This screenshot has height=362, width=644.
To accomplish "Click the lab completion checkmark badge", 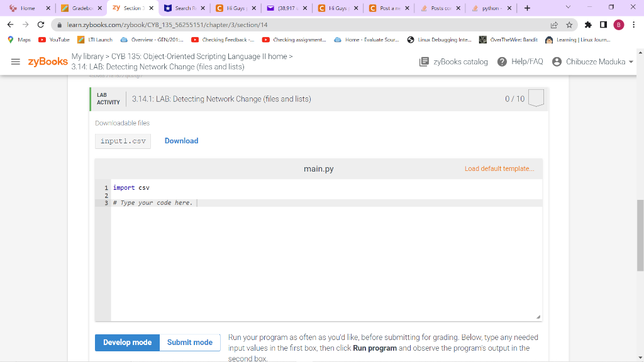I will click(x=535, y=97).
